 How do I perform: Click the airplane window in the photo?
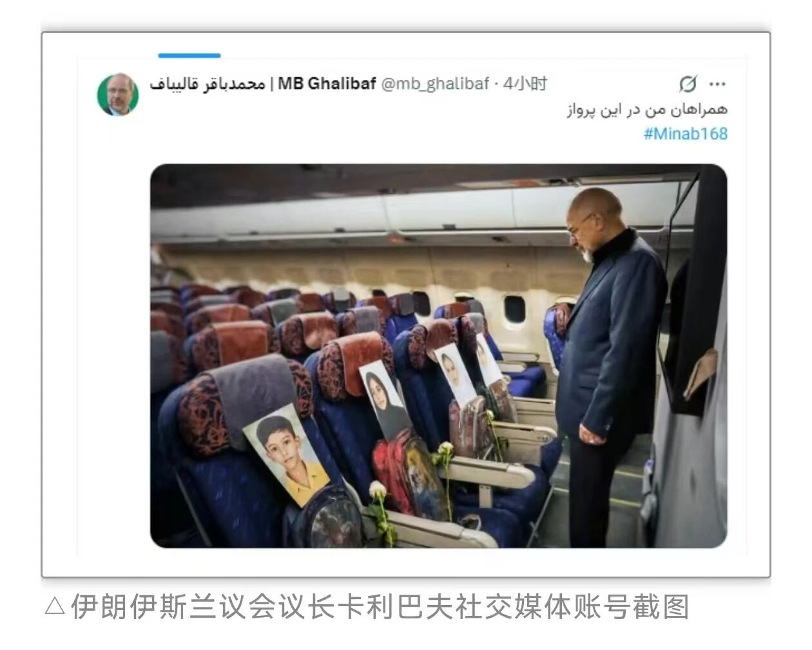tap(514, 309)
